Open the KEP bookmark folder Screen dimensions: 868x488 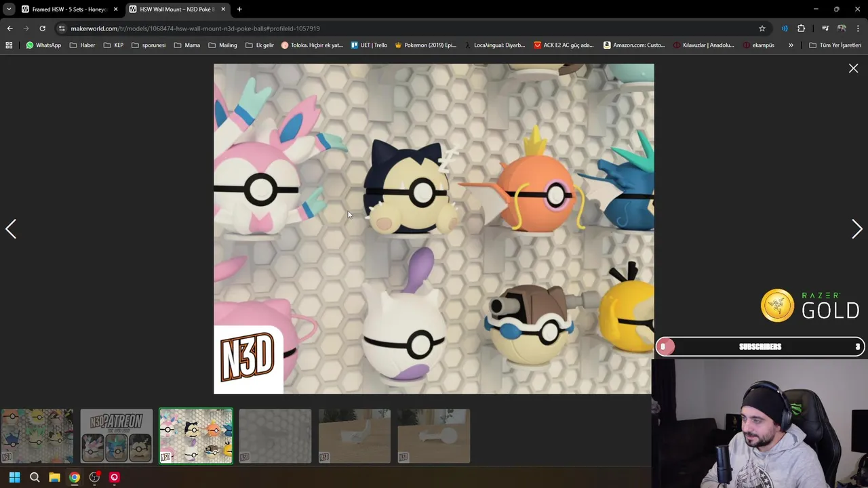(113, 45)
